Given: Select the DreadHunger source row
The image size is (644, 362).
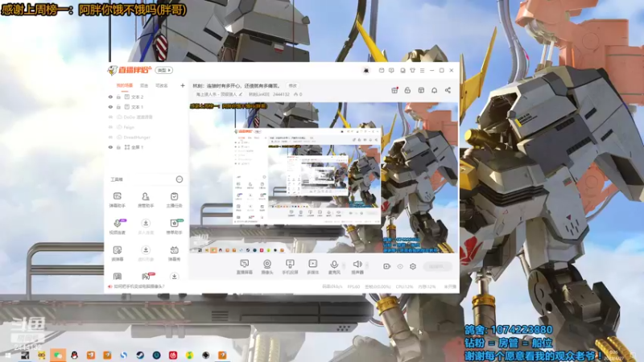Looking at the screenshot, I should (146, 137).
